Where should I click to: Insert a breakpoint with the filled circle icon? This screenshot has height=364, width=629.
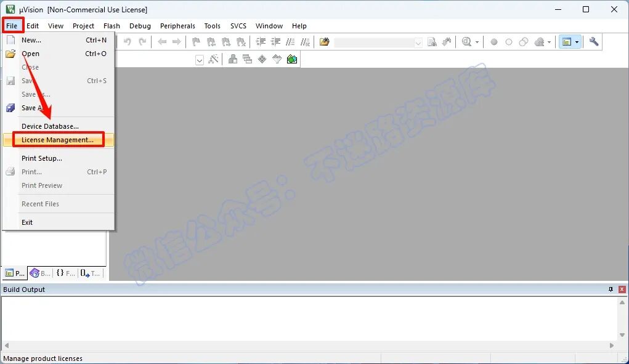[494, 42]
